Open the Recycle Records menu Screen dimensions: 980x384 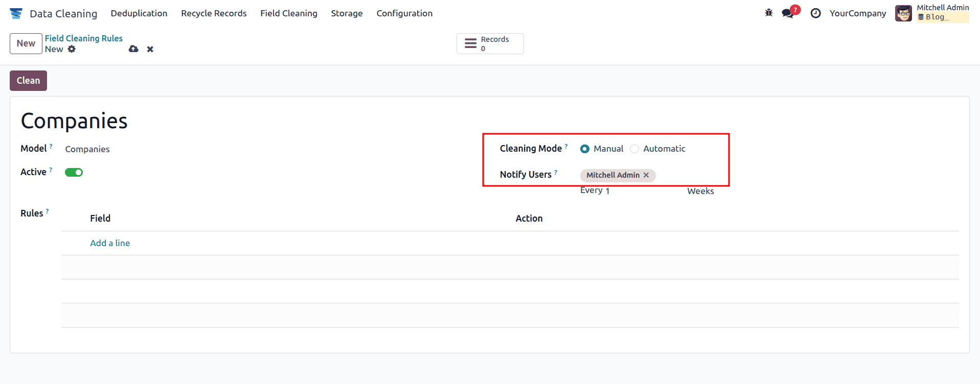tap(214, 13)
